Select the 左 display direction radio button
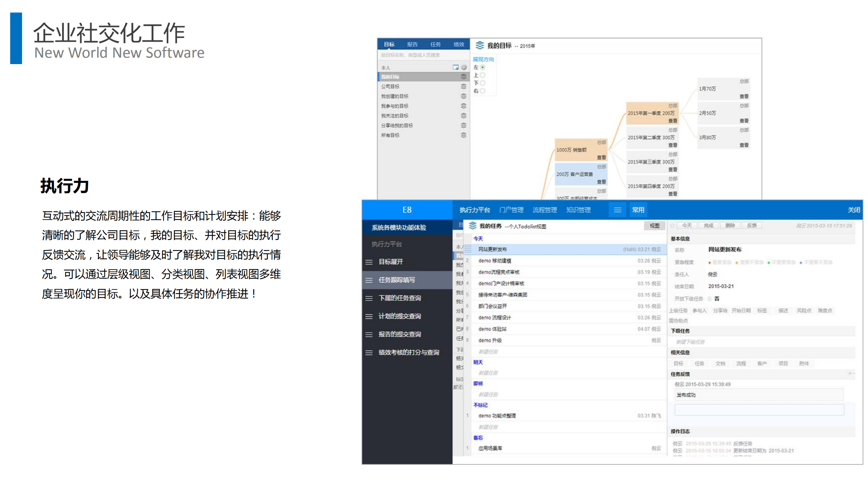 coord(483,67)
